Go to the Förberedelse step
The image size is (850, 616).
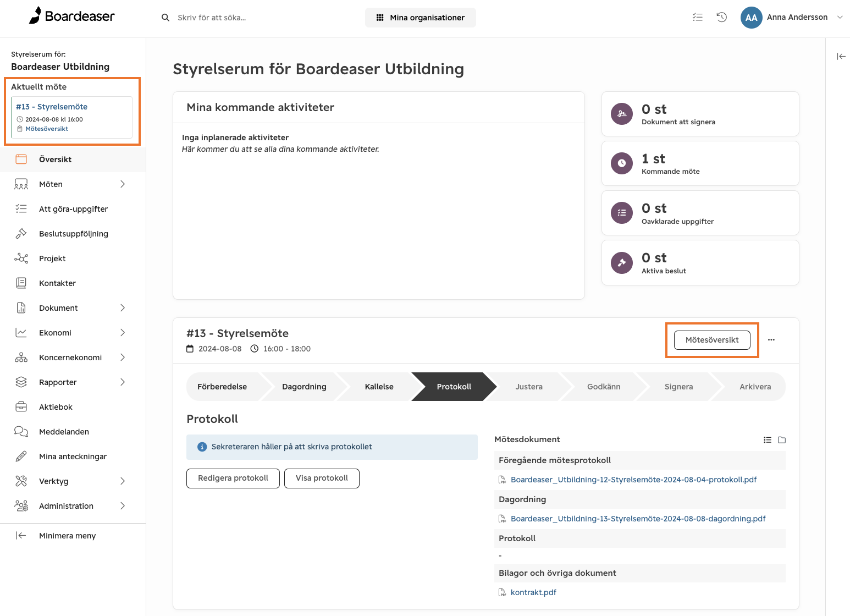coord(223,387)
